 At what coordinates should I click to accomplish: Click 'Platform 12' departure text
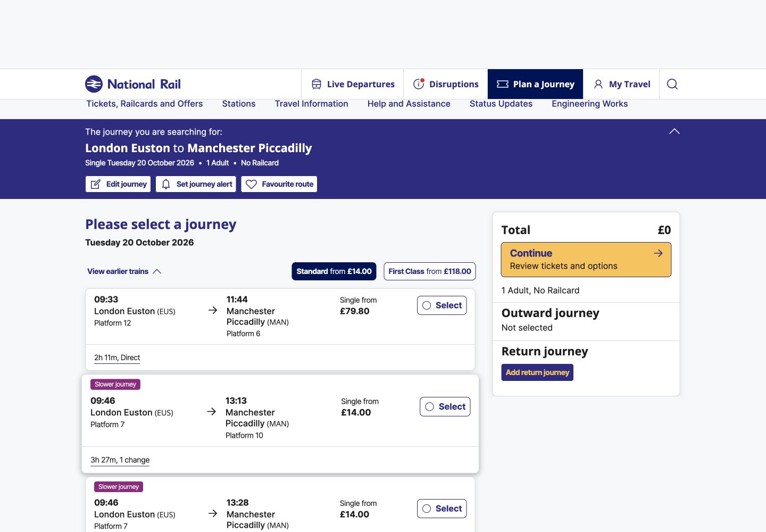point(113,323)
